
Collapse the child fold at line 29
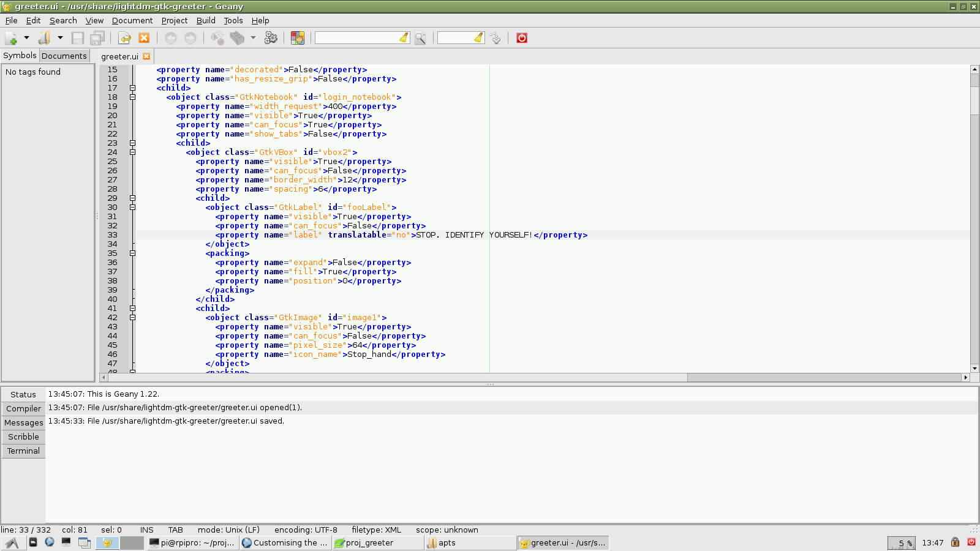pos(132,198)
